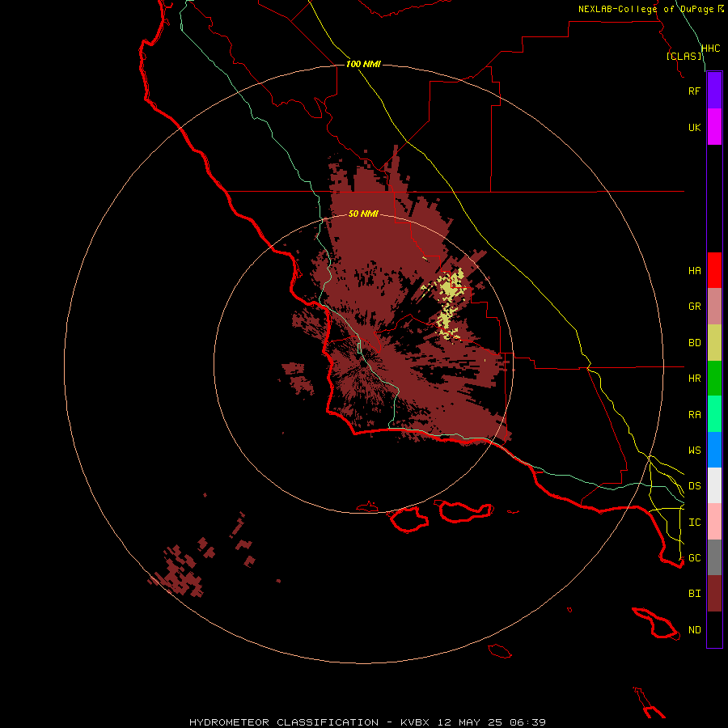Click the light green RA swatch
The width and height of the screenshot is (728, 728).
click(714, 414)
